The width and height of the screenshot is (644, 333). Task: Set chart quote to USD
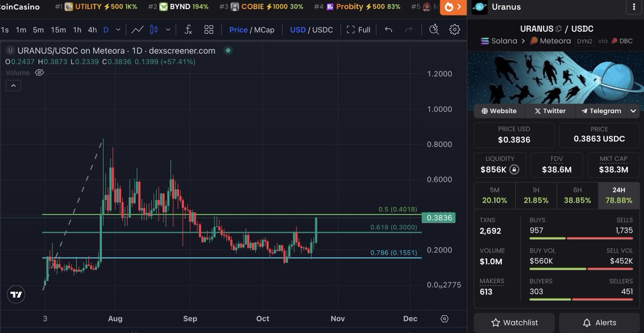click(x=298, y=30)
